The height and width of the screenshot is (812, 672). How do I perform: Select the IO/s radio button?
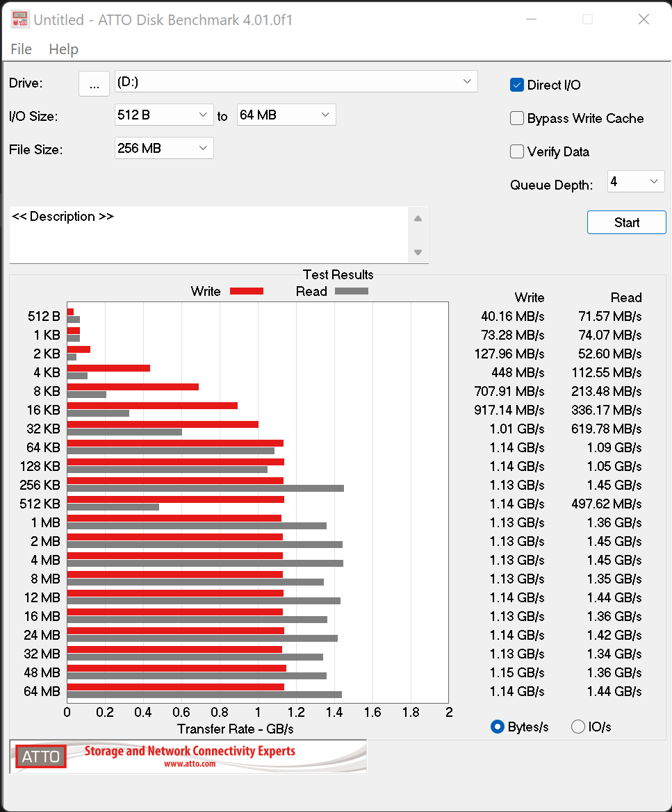(x=578, y=727)
